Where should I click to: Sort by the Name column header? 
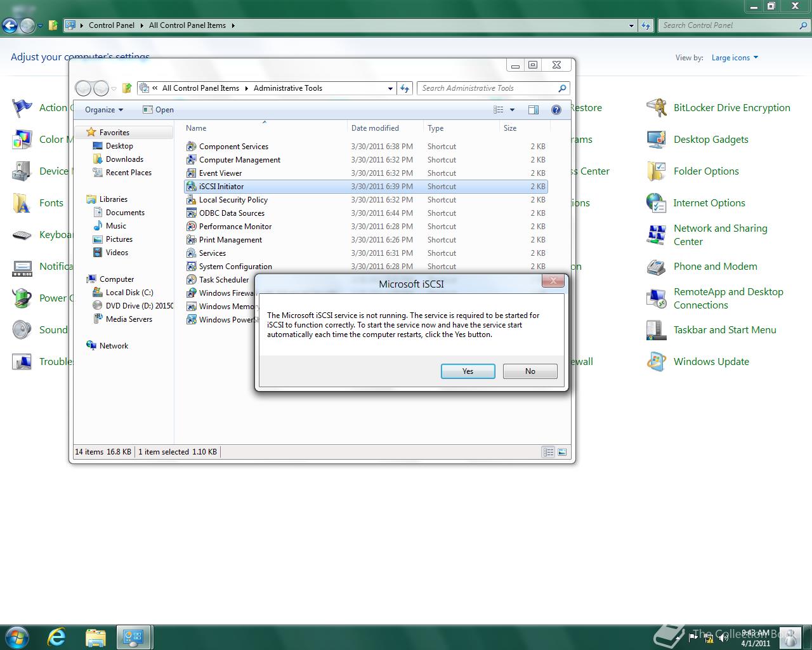(265, 128)
